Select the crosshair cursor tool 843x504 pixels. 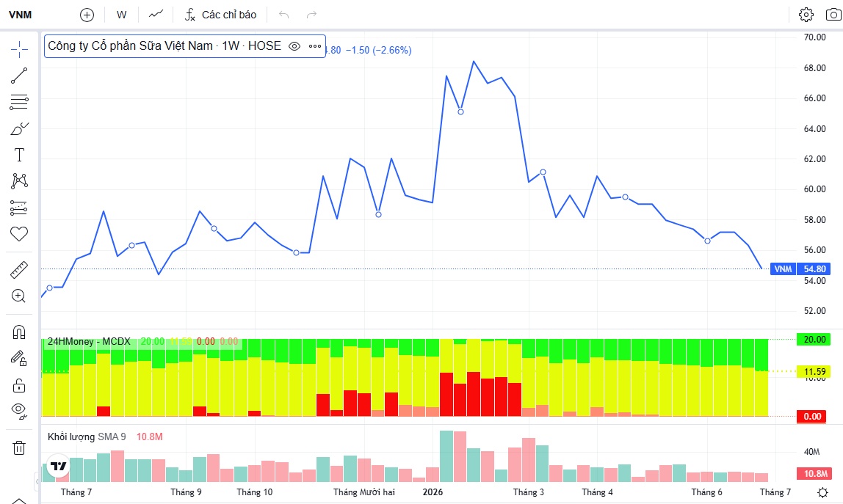pos(19,49)
